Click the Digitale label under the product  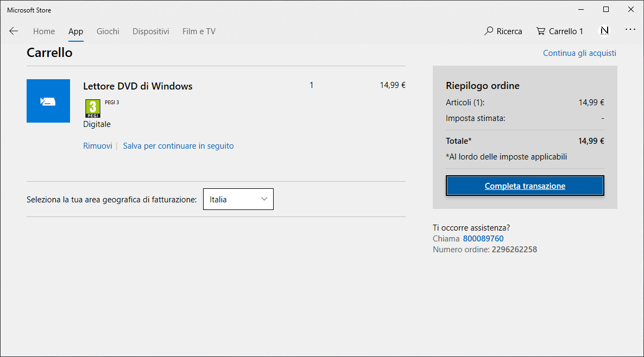[97, 124]
